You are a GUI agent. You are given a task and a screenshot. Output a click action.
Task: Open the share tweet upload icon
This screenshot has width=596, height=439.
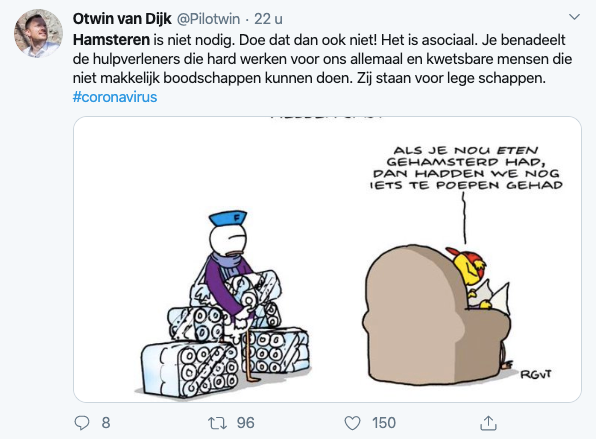488,423
